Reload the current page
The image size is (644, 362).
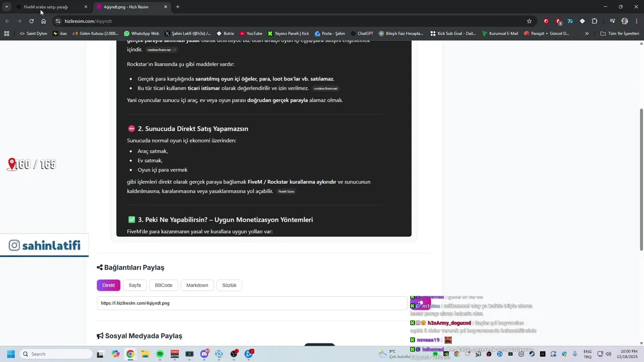tap(31, 21)
